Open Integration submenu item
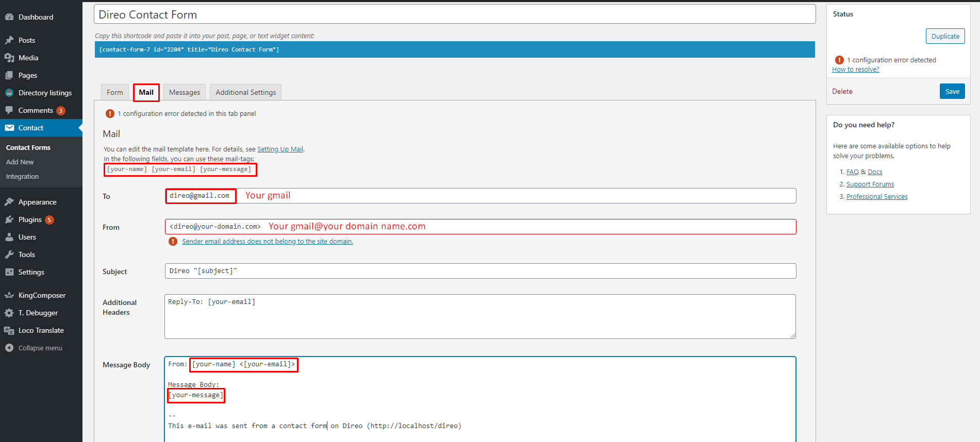980x442 pixels. tap(23, 176)
